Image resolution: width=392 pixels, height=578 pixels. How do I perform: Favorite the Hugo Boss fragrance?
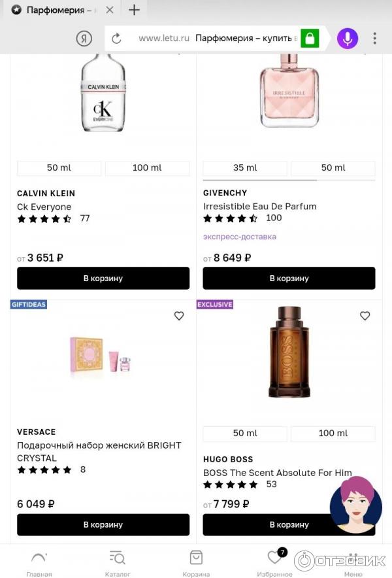(365, 316)
